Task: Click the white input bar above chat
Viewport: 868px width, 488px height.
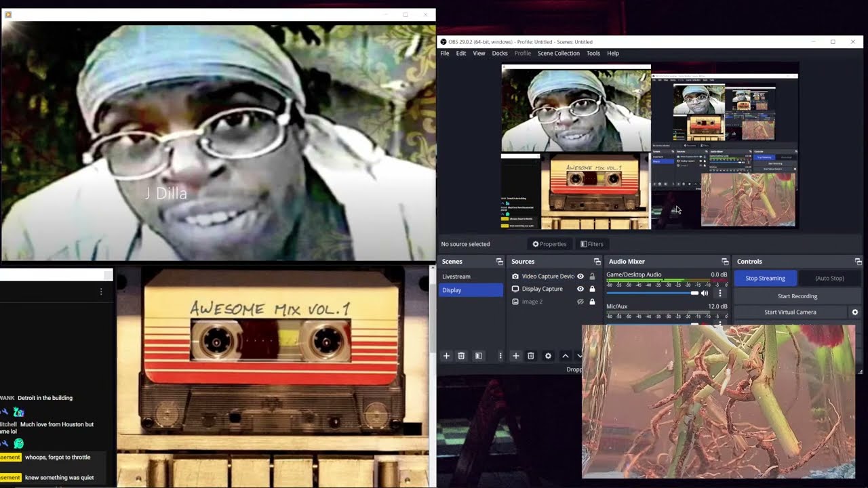Action: (56, 274)
